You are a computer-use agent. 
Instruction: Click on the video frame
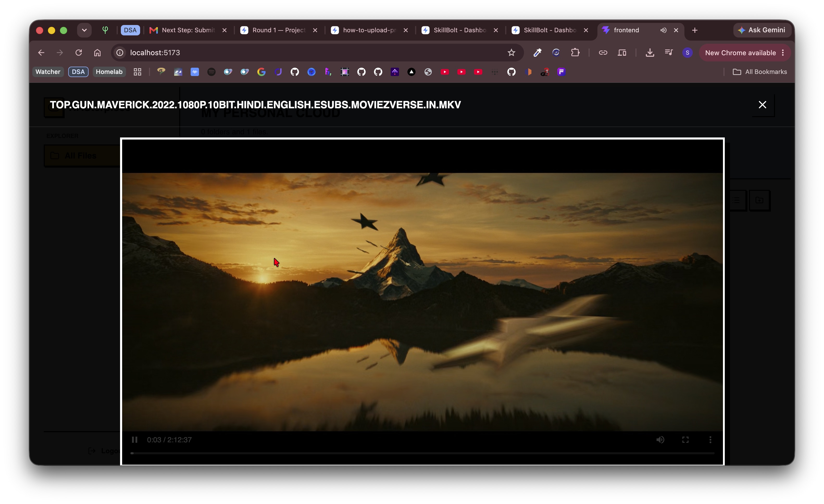[422, 302]
